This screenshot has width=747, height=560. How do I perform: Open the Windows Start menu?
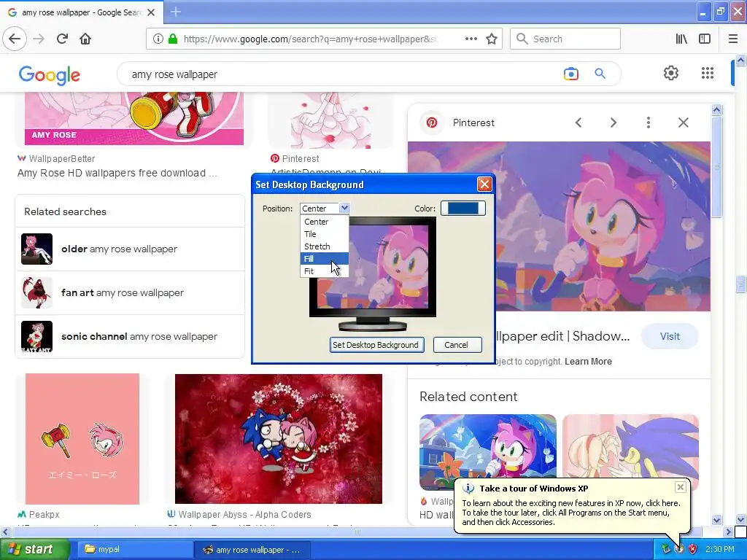(34, 549)
